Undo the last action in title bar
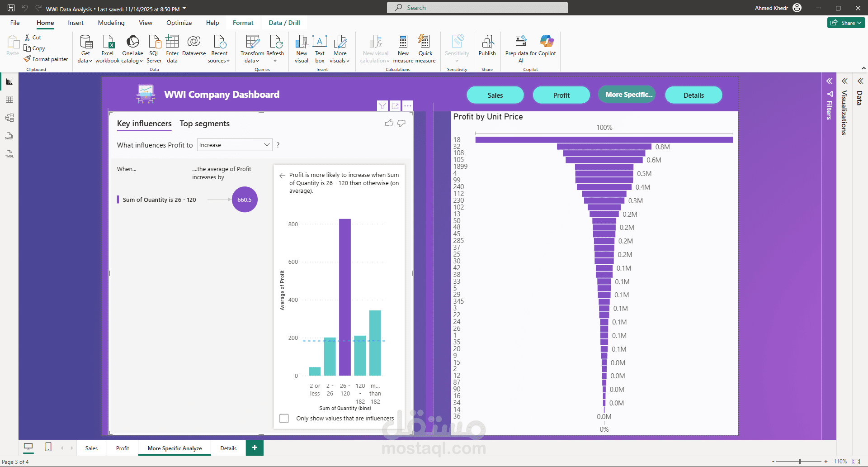The width and height of the screenshot is (868, 467). (25, 8)
